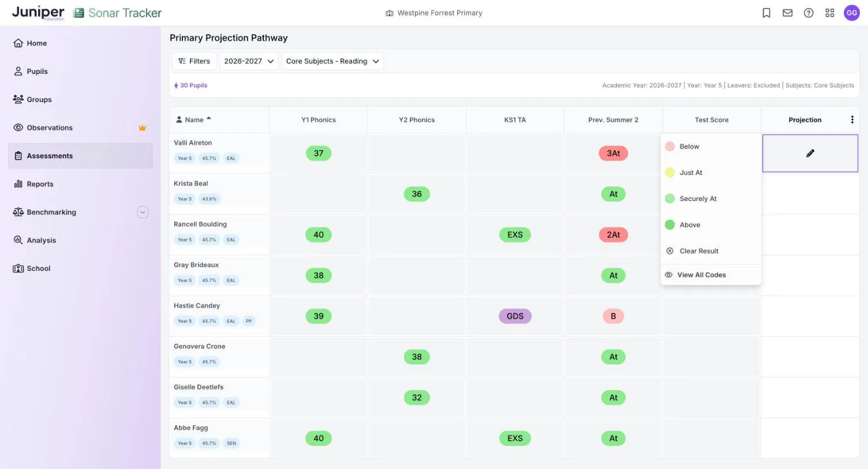Open the mail envelope icon
Viewport: 868px width, 469px height.
pos(787,13)
